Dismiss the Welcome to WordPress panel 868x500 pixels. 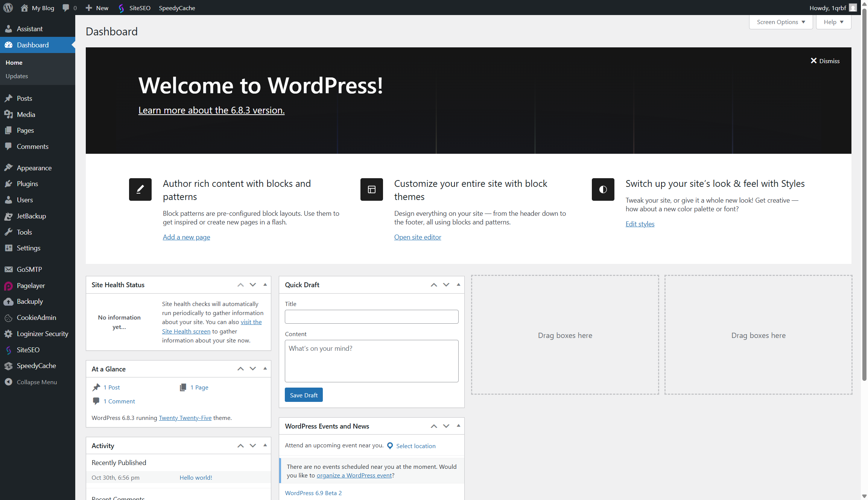pos(825,61)
